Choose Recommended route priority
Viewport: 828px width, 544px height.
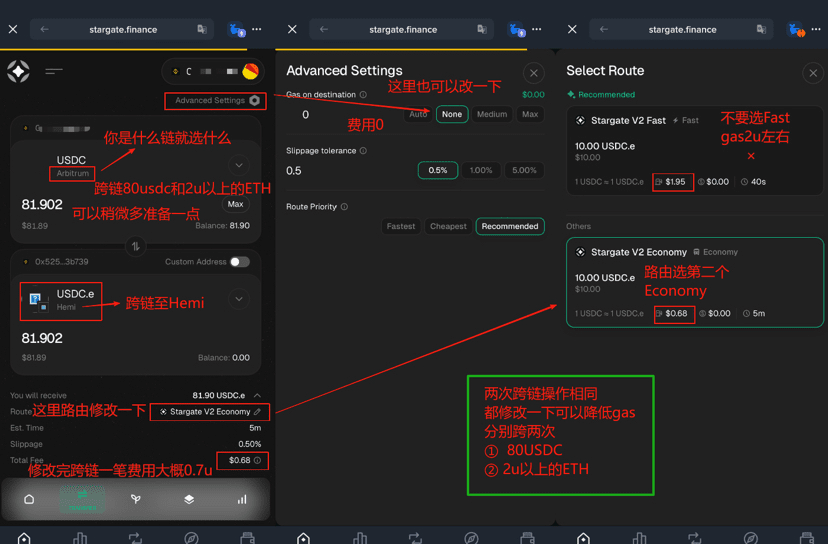click(510, 226)
